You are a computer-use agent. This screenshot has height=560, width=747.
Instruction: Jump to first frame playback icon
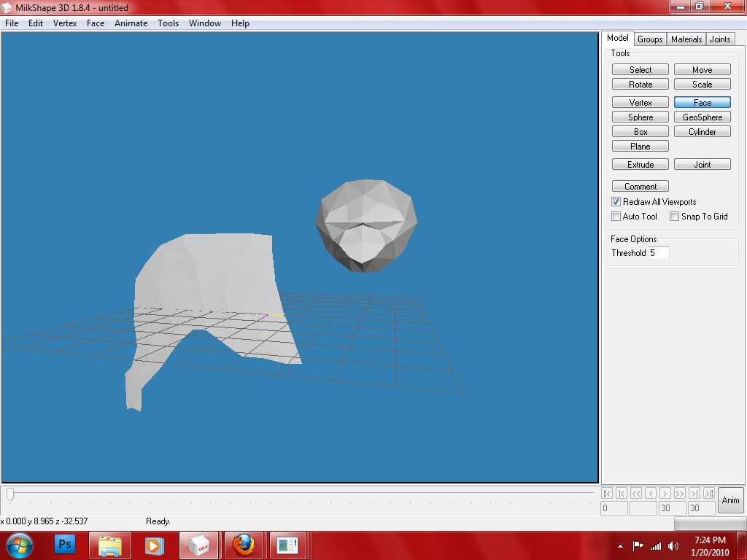(607, 494)
